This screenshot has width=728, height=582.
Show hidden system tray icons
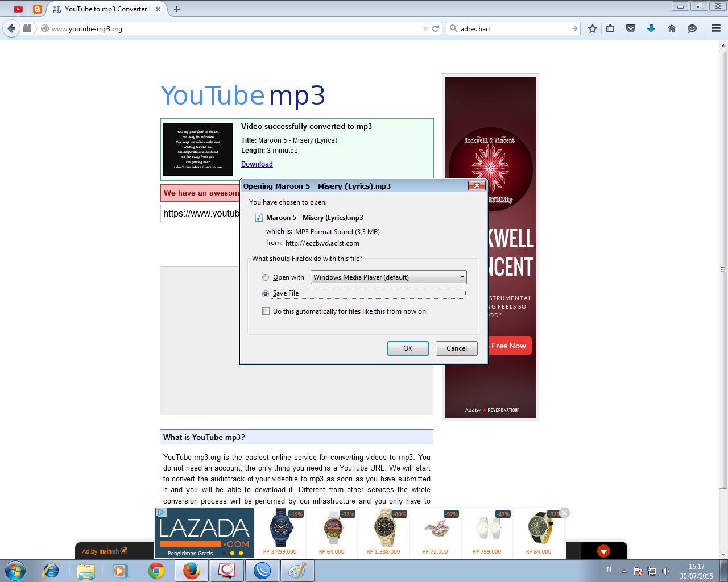[x=624, y=571]
